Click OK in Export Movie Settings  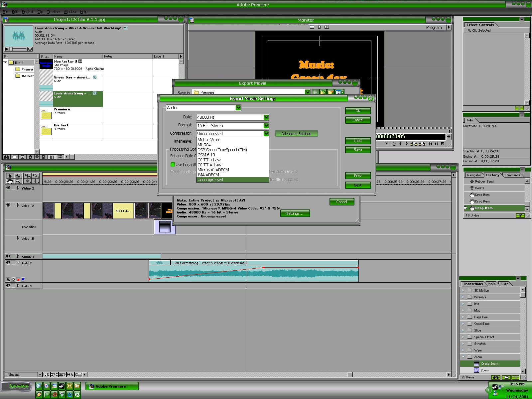pyautogui.click(x=358, y=111)
